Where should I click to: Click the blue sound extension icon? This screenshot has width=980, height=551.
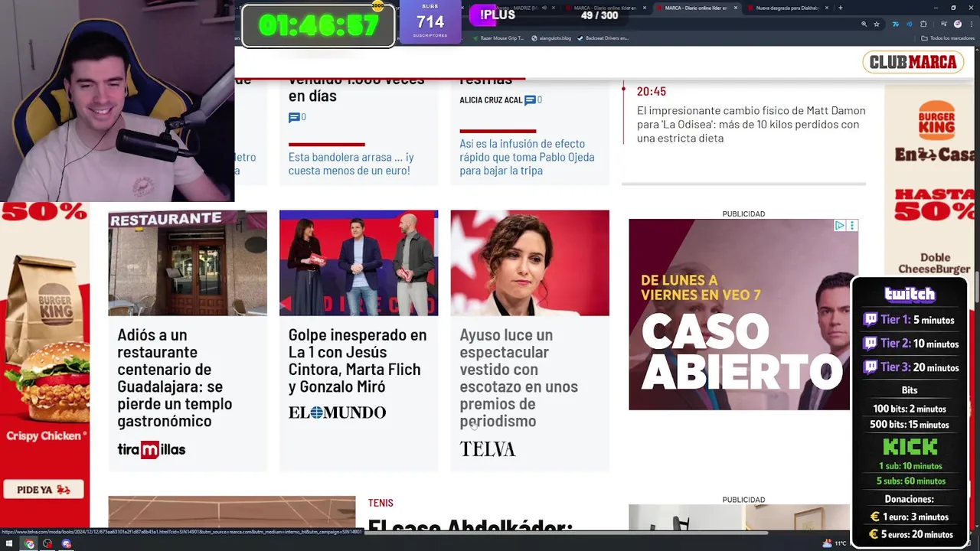(x=909, y=24)
